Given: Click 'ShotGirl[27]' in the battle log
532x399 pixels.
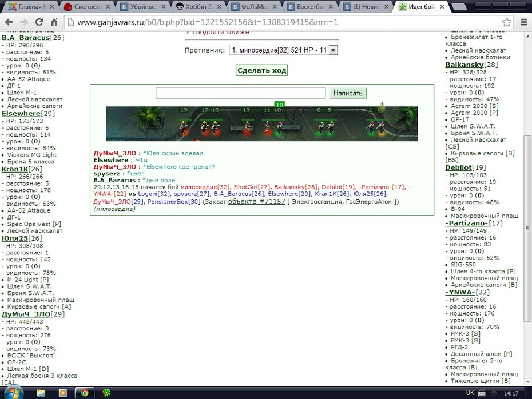Looking at the screenshot, I should point(252,187).
